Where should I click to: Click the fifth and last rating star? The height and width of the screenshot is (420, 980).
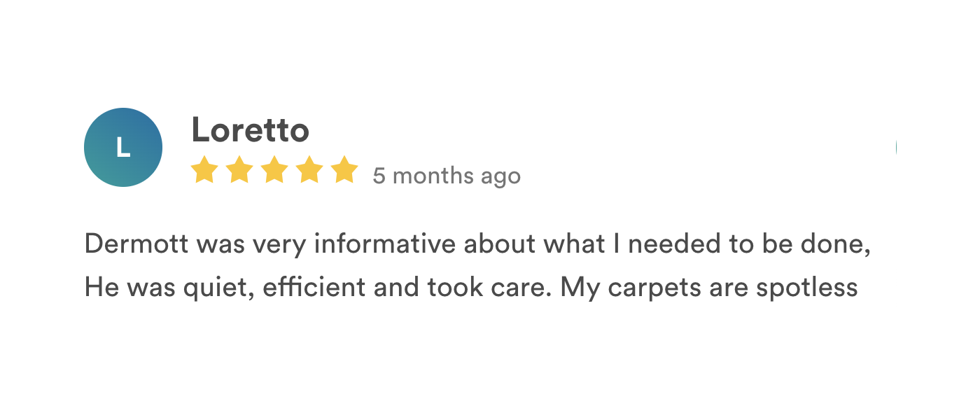pos(344,170)
